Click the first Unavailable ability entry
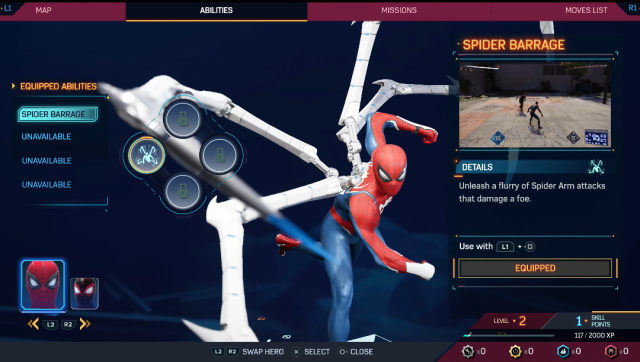640x362 pixels. [x=46, y=137]
